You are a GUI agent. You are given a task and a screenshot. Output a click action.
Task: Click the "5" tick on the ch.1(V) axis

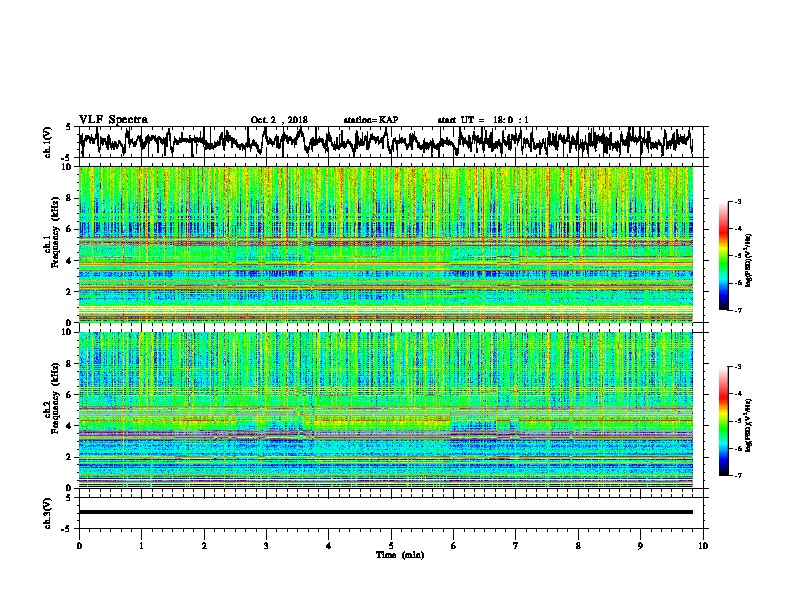pos(68,127)
